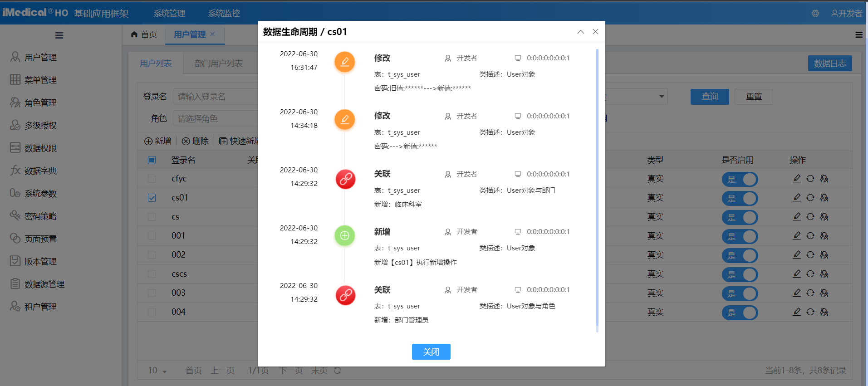Open 数据权限 in the sidebar
Viewport: 868px width, 386px height.
[x=34, y=148]
